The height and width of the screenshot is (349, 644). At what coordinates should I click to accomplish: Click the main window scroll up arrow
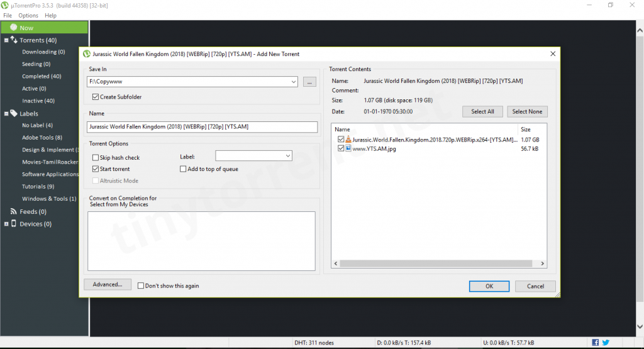(x=640, y=30)
